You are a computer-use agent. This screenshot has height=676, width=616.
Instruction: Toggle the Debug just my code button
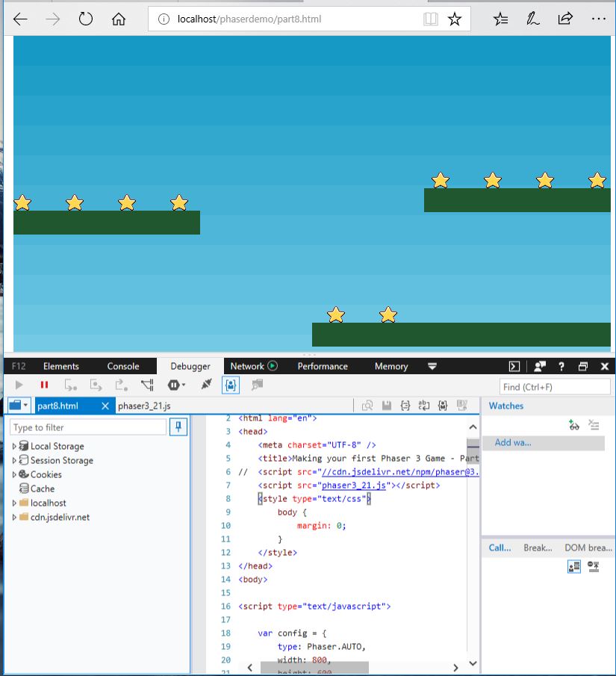click(231, 385)
